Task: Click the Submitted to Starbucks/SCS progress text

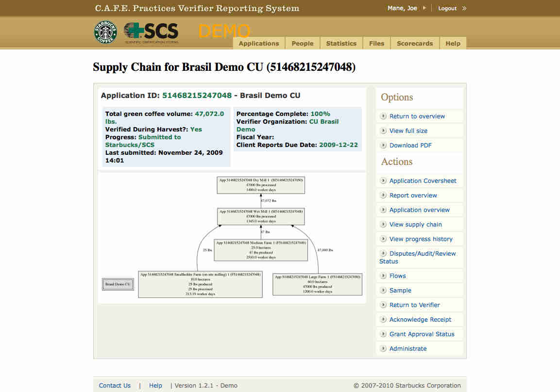Action: 143,141
